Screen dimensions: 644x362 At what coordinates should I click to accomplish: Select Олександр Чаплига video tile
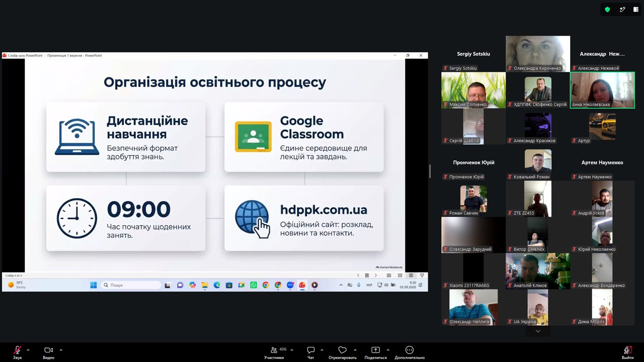[x=473, y=307]
